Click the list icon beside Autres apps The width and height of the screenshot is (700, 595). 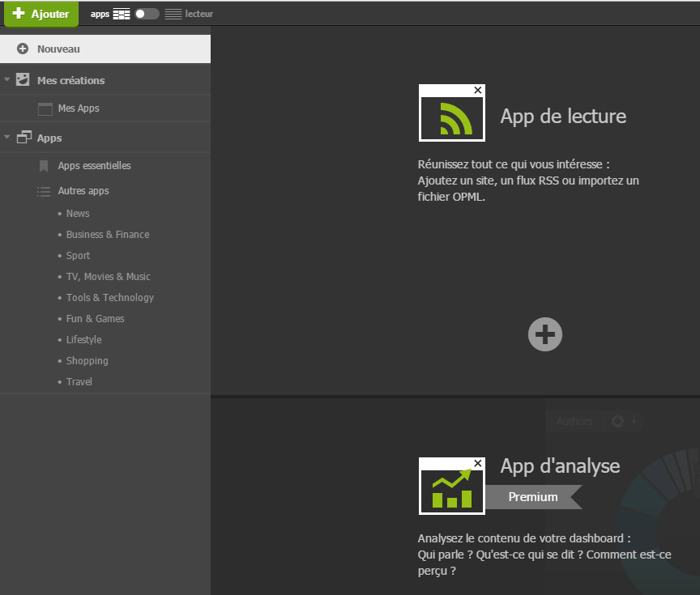(45, 191)
